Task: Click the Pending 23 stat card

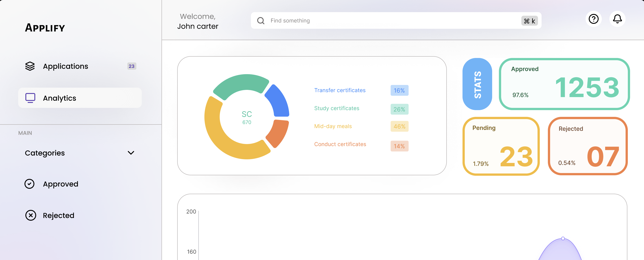Action: coord(501,146)
